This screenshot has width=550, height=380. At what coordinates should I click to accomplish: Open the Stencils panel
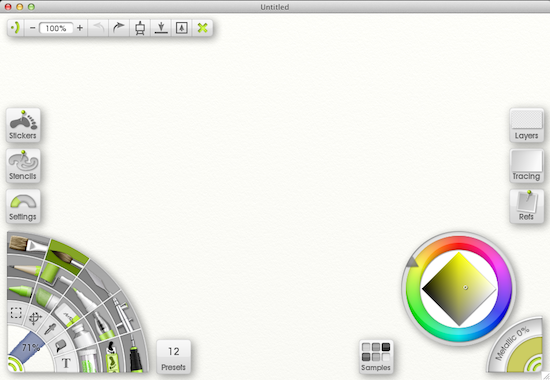23,166
